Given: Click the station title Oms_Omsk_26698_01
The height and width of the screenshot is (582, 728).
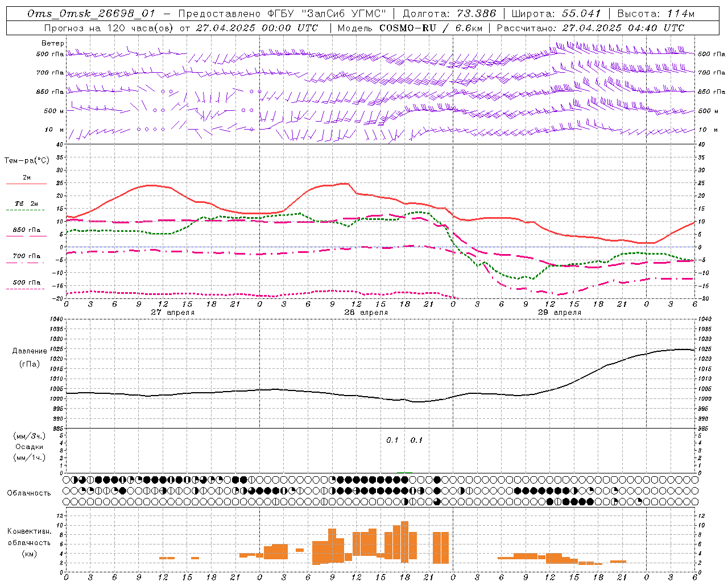Looking at the screenshot, I should (91, 14).
